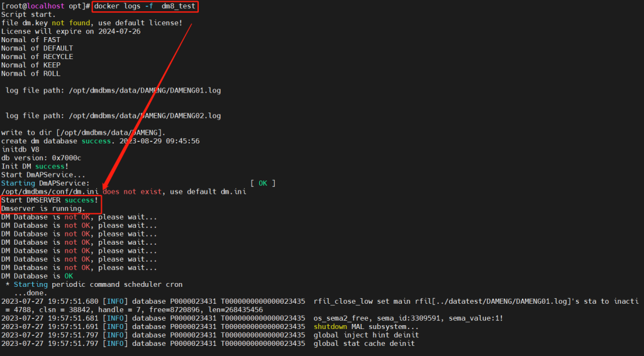Click the 'Start DMSERVER success!' line
The height and width of the screenshot is (356, 644).
[50, 200]
